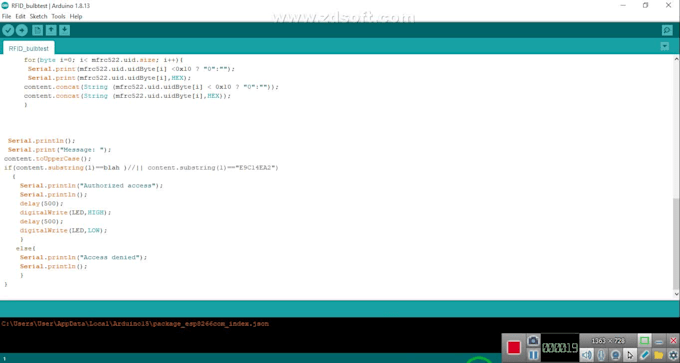Take a screenshot with recorder camera icon
680x363 pixels.
click(x=533, y=340)
